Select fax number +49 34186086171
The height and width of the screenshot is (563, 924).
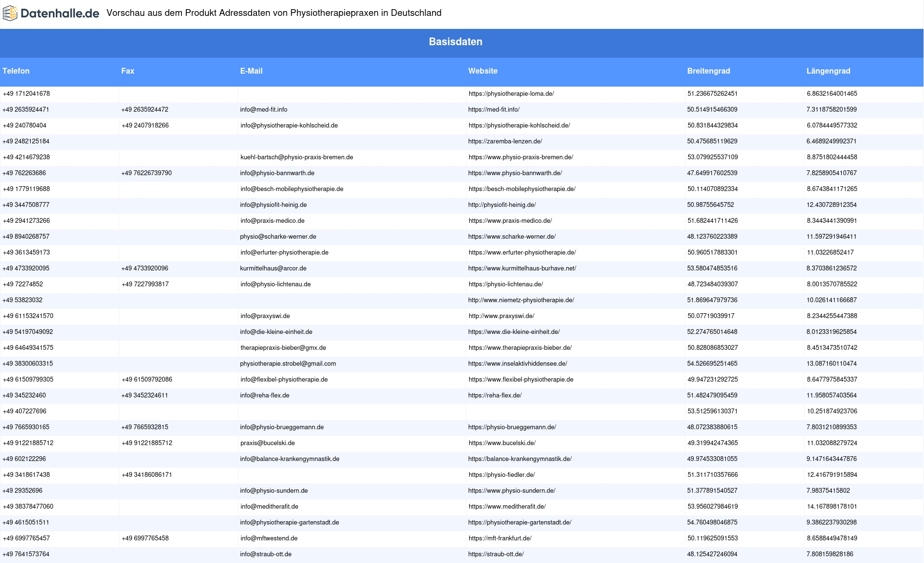coord(147,475)
